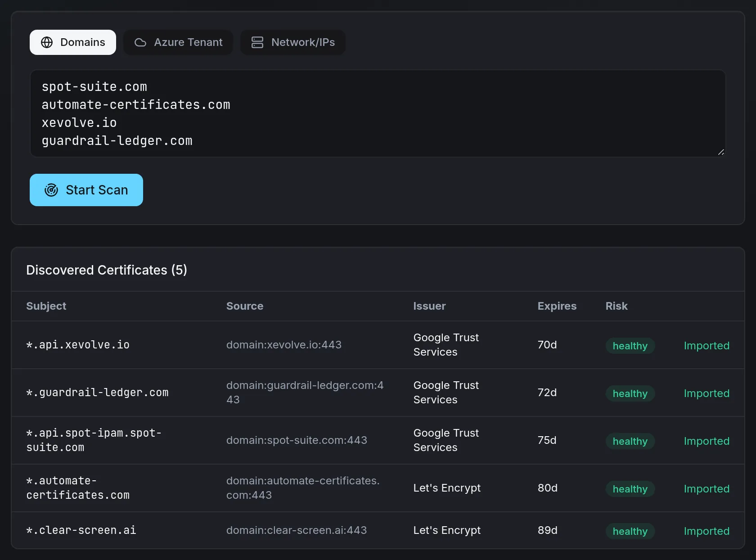Screen dimensions: 756x560
Task: Click the server icon beside Network/IPs
Action: [x=257, y=42]
